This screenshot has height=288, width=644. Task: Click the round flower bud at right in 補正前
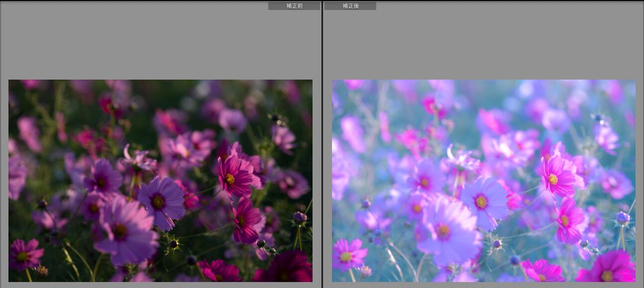point(299,217)
